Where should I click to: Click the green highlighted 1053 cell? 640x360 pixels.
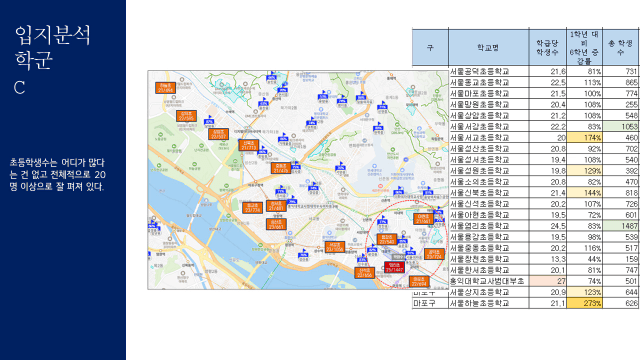[621, 127]
